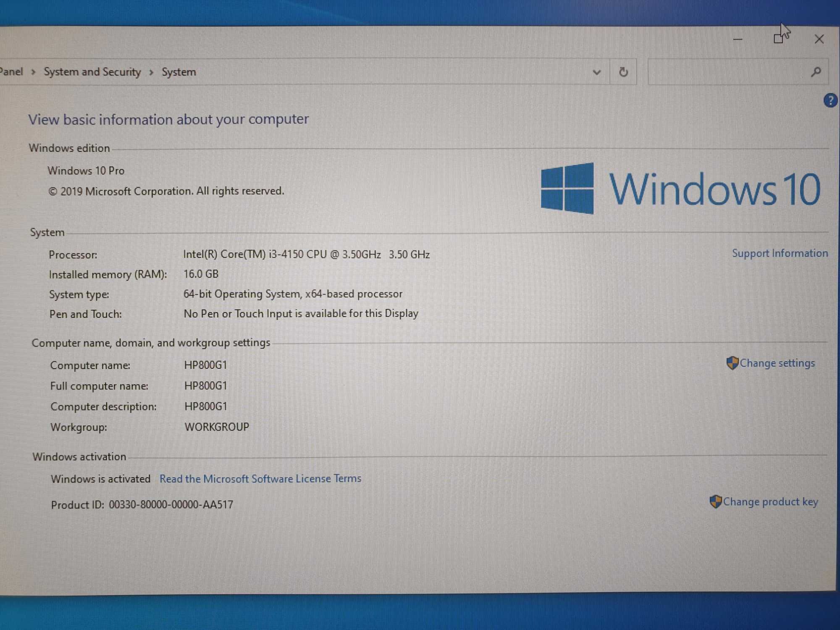Click the Windows is activated text

(x=100, y=479)
